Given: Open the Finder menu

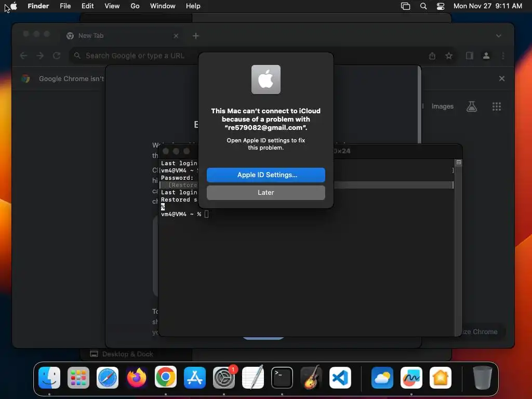Looking at the screenshot, I should 38,6.
